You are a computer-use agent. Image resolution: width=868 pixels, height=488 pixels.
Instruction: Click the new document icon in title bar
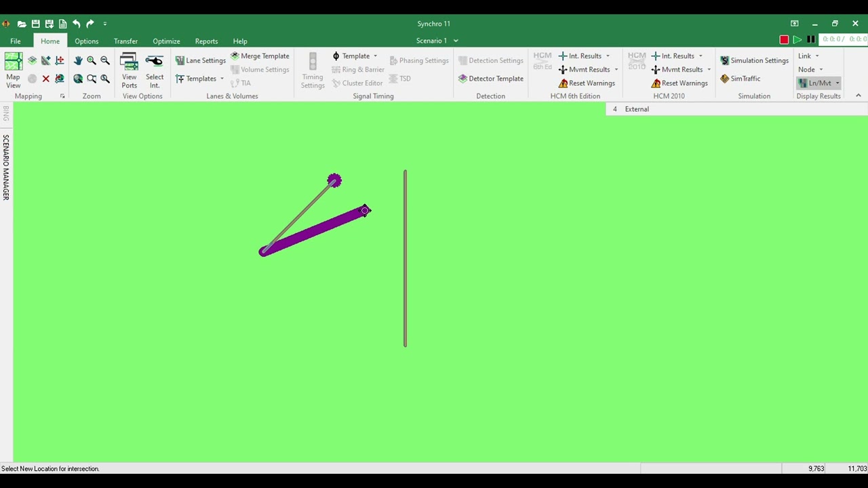click(62, 24)
